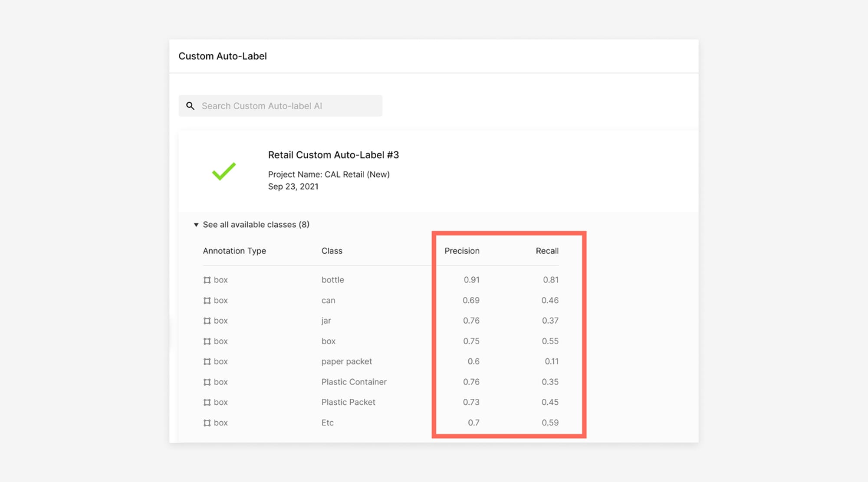This screenshot has height=482, width=868.
Task: Sort by the Precision column header
Action: click(x=462, y=251)
